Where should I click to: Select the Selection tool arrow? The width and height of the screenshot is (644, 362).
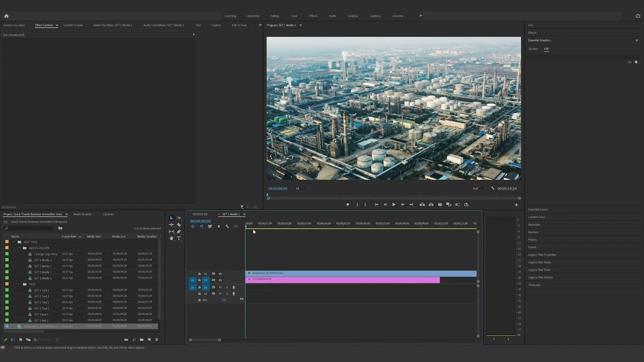pos(171,218)
